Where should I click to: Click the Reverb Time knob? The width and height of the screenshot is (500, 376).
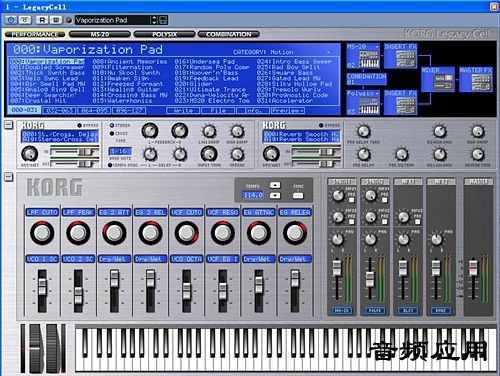coord(478,154)
